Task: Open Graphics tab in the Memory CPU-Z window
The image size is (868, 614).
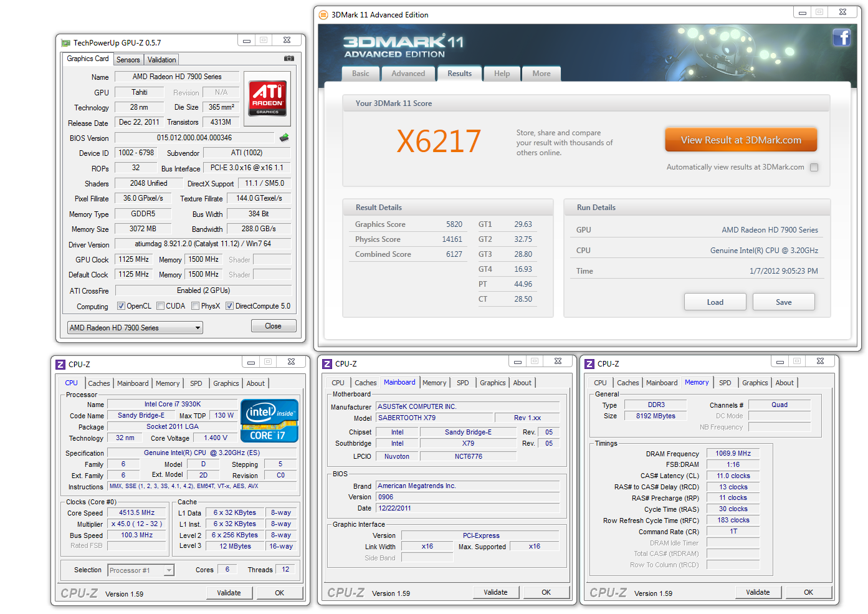Action: 755,383
